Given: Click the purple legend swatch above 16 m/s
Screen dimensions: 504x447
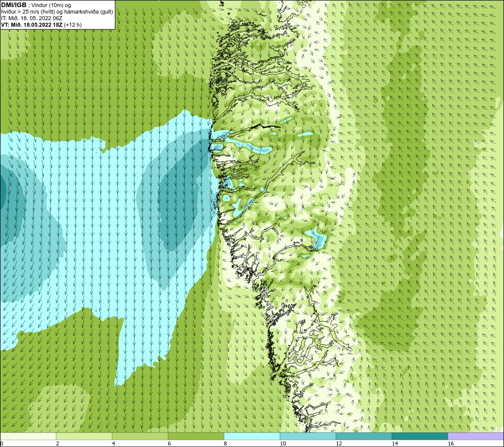Looking at the screenshot, I should 476,436.
